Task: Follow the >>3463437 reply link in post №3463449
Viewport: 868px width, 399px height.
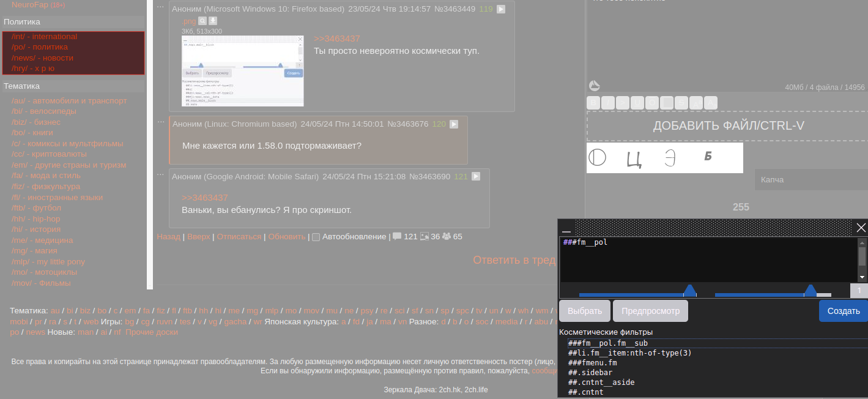Action: 336,39
